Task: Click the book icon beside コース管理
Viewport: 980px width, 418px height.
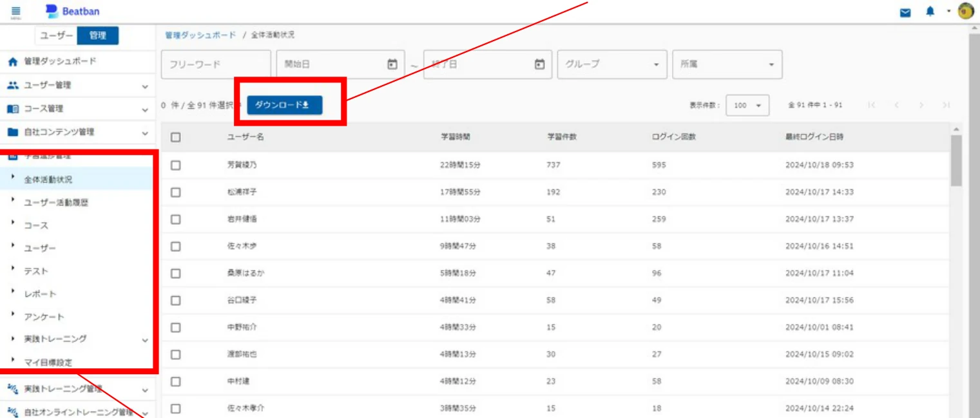Action: click(12, 109)
